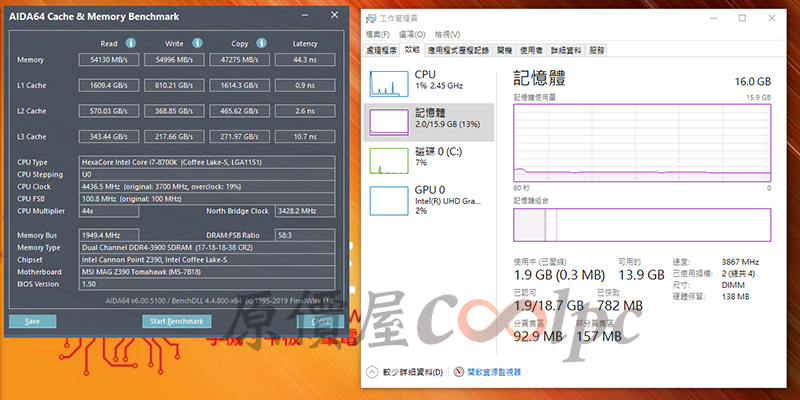Select the CPU performance graph thumbnail
This screenshot has height=400, width=800.
(x=389, y=84)
